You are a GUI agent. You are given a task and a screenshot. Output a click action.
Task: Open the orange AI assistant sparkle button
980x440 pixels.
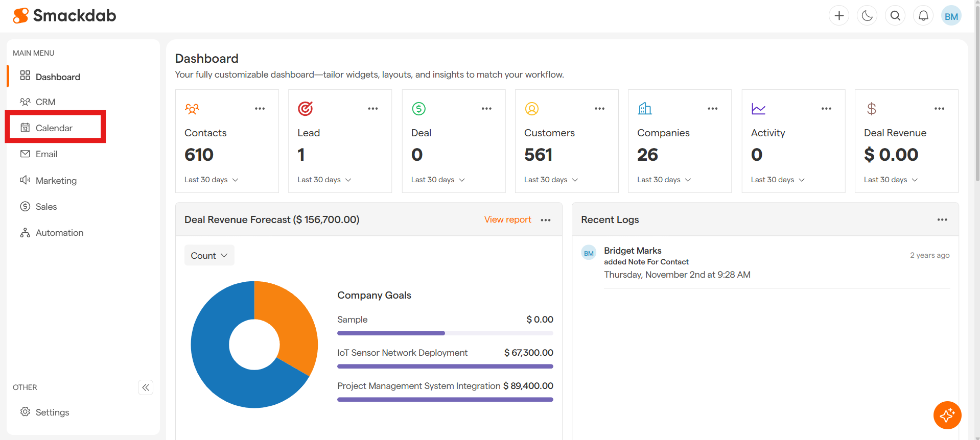tap(947, 415)
